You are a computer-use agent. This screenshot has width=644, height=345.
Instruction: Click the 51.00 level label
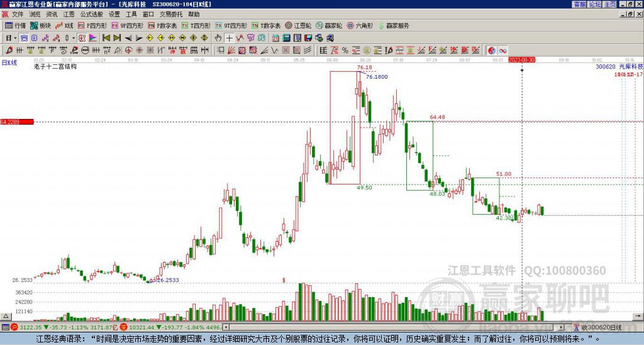(504, 174)
